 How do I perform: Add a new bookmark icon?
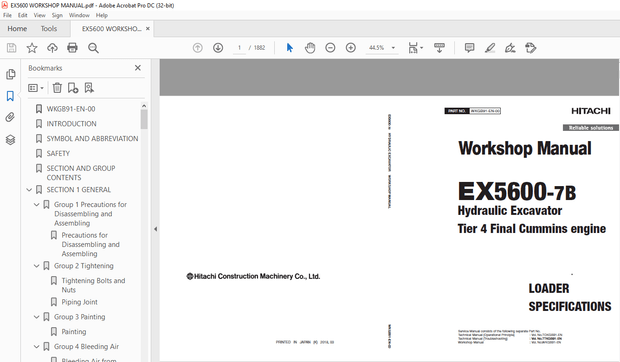point(73,87)
